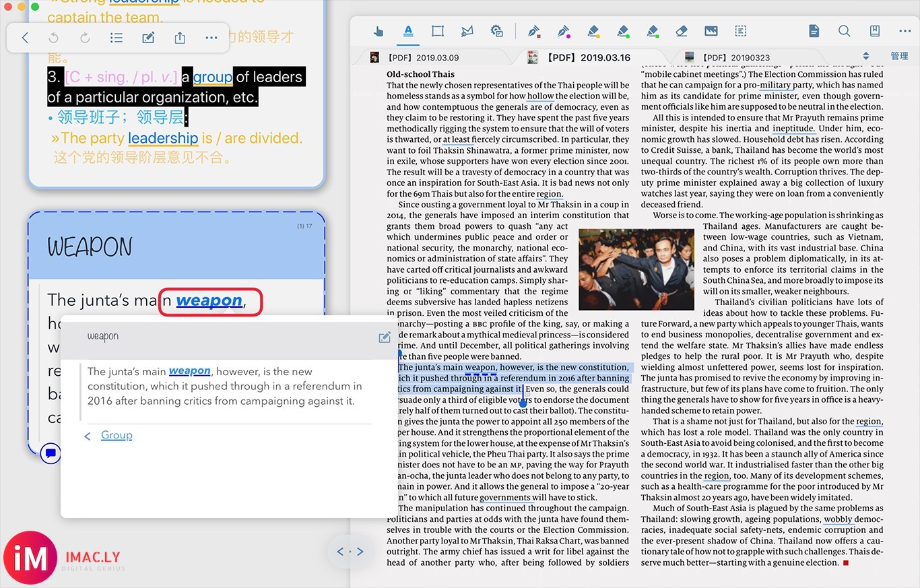The height and width of the screenshot is (588, 920).
Task: Click the circled weapon link in card
Action: (209, 300)
